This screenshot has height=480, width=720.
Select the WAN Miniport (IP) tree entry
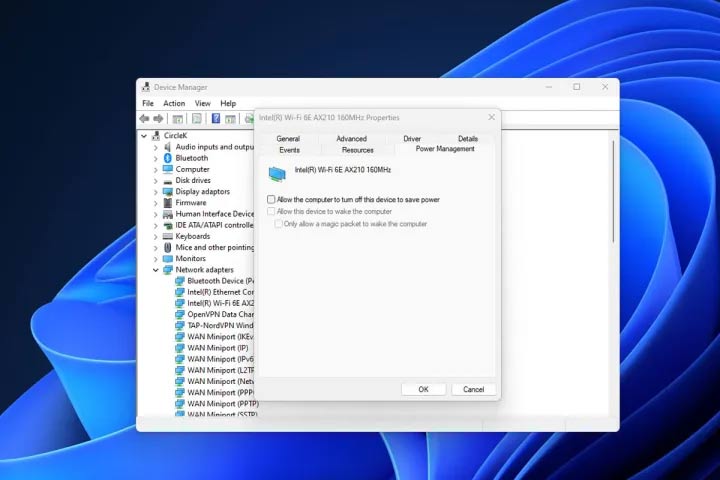pos(210,348)
